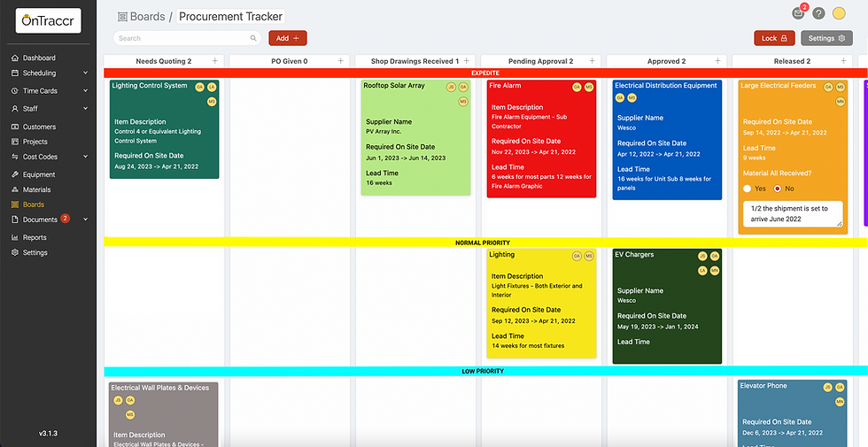This screenshot has width=868, height=447.
Task: Click the red Add button
Action: point(288,38)
